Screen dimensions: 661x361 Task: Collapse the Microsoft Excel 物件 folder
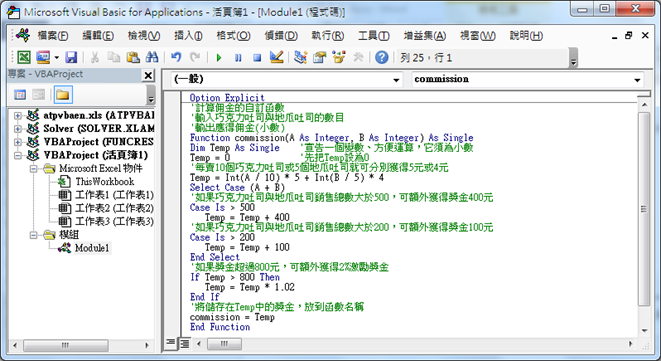click(x=34, y=169)
